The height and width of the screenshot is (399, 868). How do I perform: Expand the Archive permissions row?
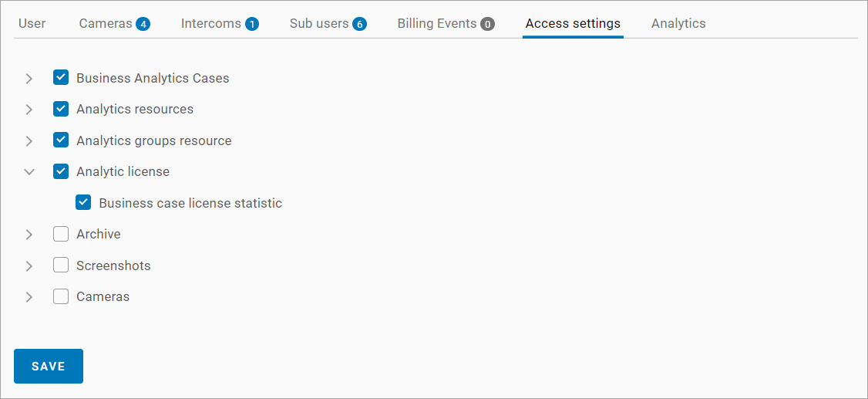point(29,235)
